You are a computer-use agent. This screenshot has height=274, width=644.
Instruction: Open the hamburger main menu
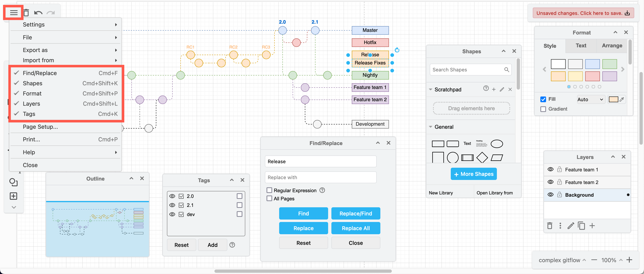pos(13,12)
